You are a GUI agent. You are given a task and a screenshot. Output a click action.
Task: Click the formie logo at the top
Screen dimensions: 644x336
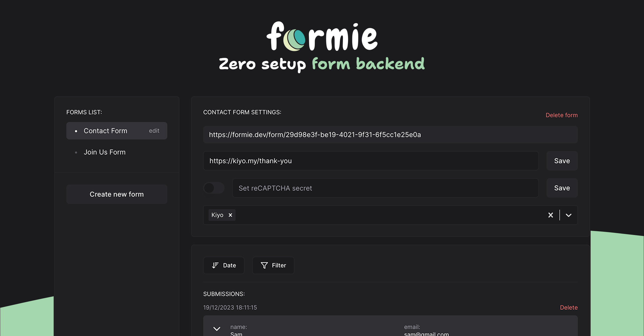(x=322, y=36)
